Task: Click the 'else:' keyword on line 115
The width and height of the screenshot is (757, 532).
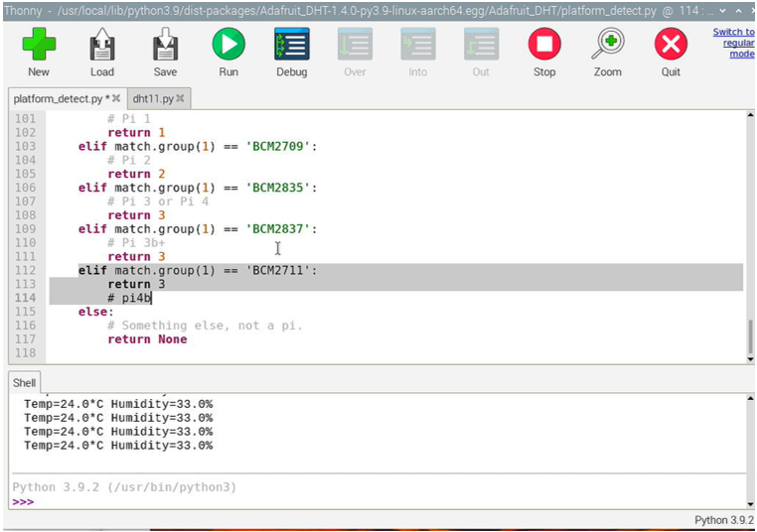Action: (96, 312)
